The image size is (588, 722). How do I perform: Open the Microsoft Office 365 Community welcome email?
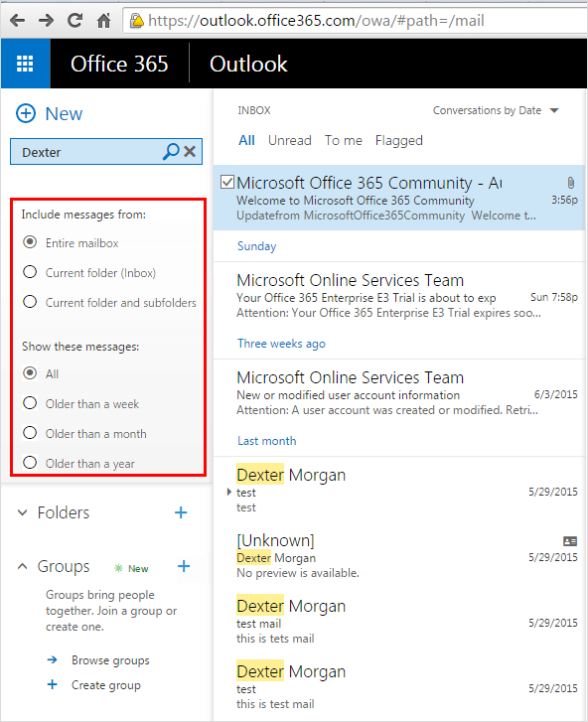(x=398, y=198)
